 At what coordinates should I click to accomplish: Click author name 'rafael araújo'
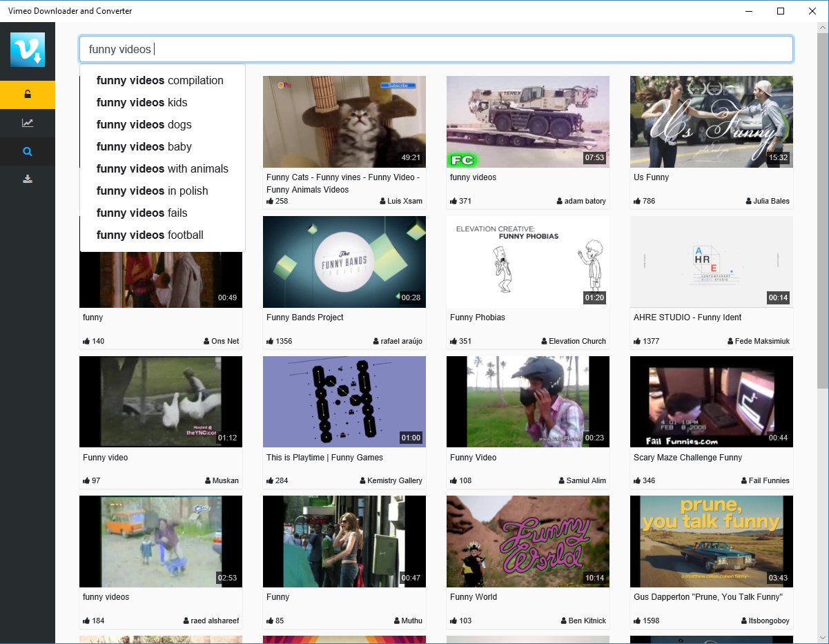402,341
